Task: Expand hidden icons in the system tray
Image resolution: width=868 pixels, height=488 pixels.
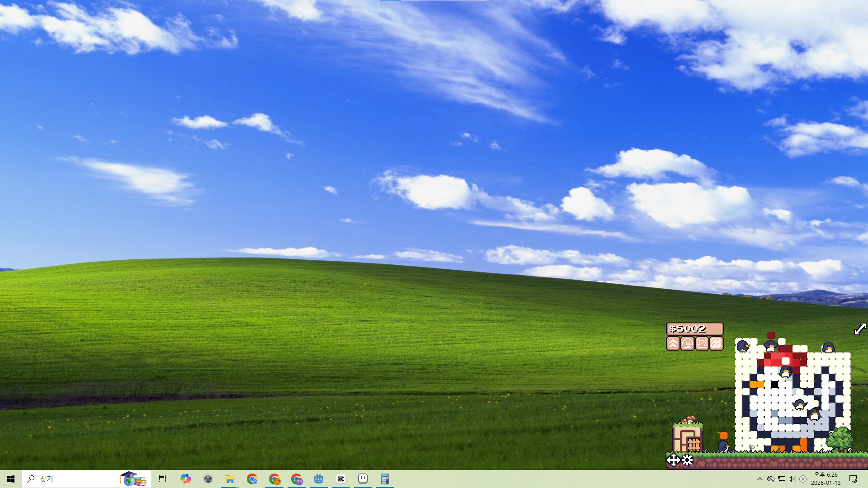Action: [760, 479]
